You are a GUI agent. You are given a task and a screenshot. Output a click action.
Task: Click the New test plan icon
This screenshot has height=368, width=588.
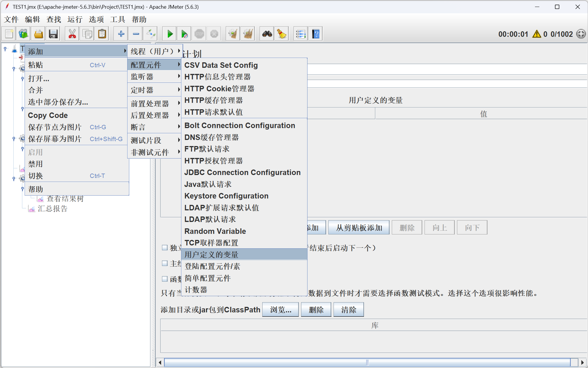point(9,34)
